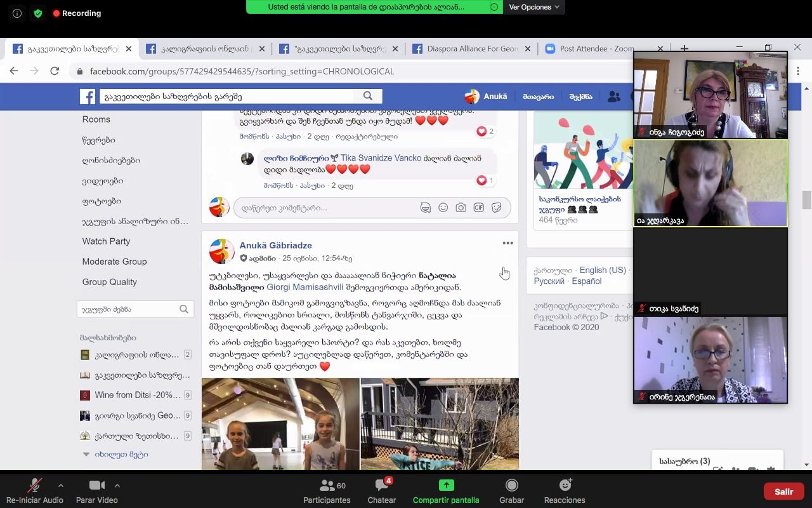Image resolution: width=812 pixels, height=508 pixels.
Task: Click the browser forward arrow
Action: click(x=34, y=71)
